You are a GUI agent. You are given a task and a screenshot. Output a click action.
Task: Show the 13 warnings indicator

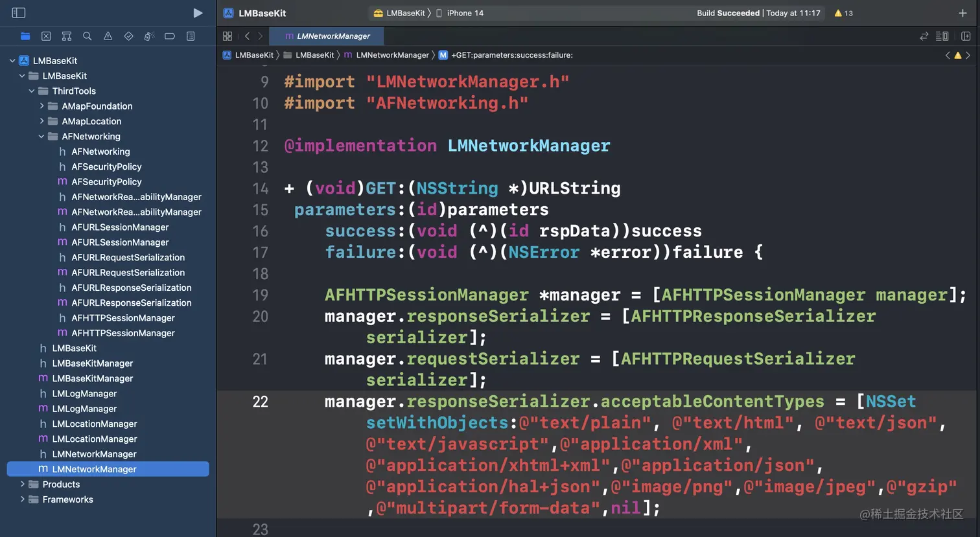[843, 13]
